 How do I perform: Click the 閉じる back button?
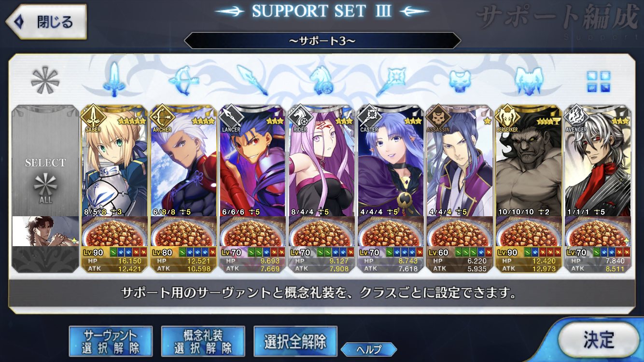[46, 22]
